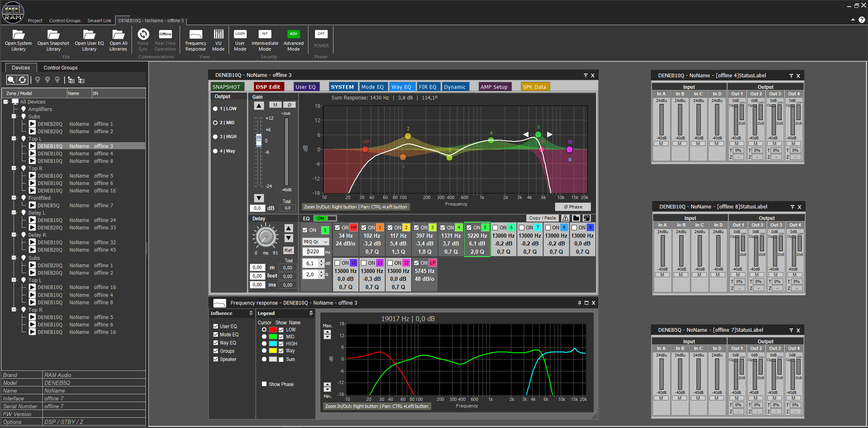
Task: Enable the Show Phase checkbox
Action: tap(264, 384)
